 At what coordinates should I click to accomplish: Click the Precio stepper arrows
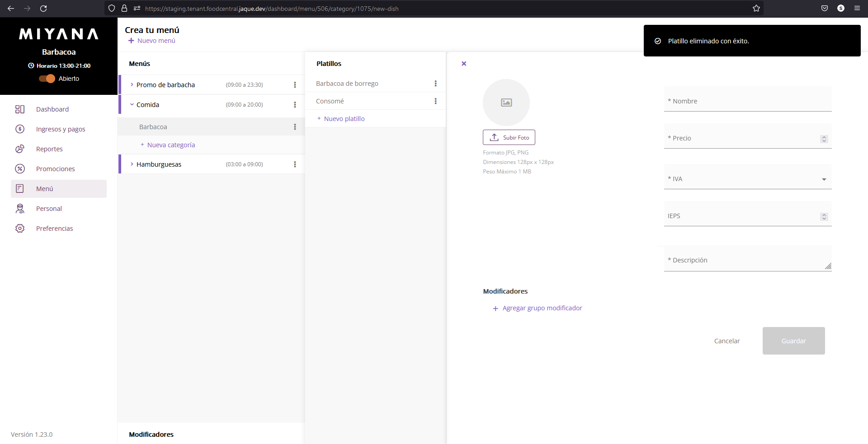point(824,139)
